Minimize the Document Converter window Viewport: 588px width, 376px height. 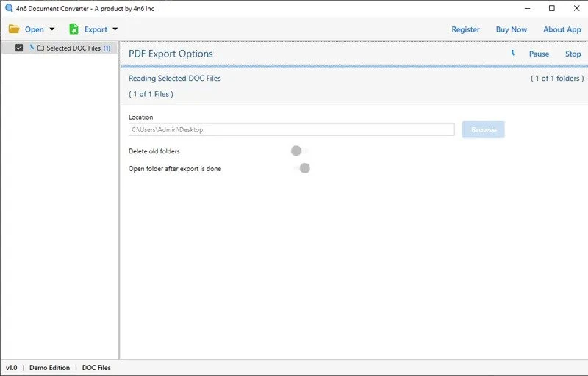point(527,8)
